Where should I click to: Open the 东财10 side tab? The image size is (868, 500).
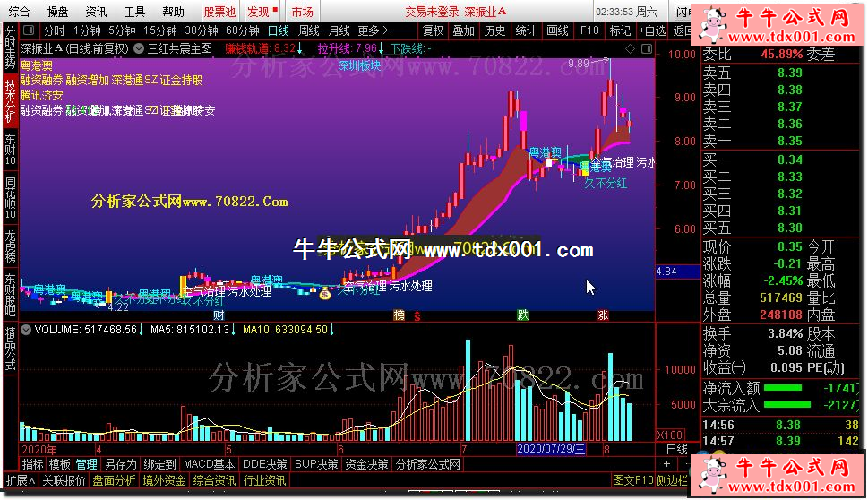[11, 150]
